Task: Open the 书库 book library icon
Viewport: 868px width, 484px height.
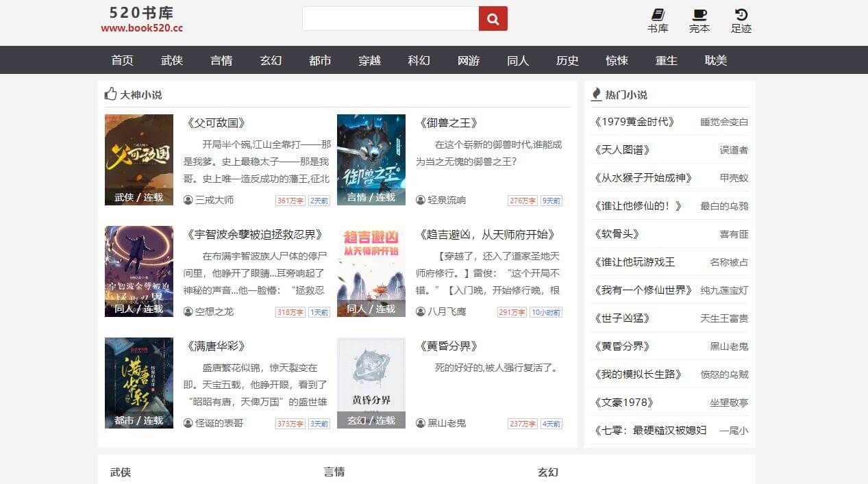Action: pos(658,21)
